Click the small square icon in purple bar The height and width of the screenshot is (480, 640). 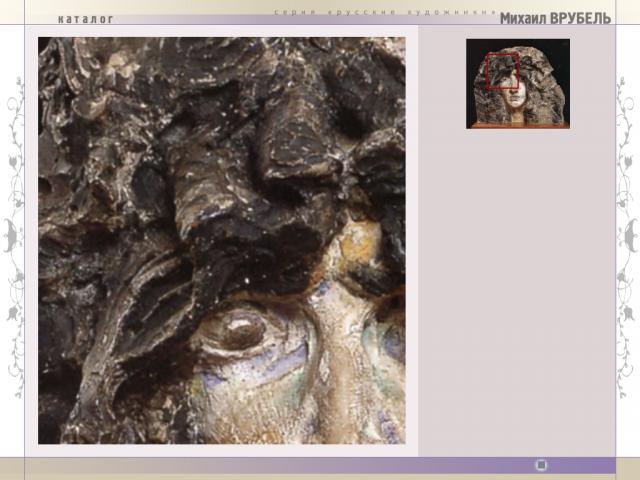(541, 465)
